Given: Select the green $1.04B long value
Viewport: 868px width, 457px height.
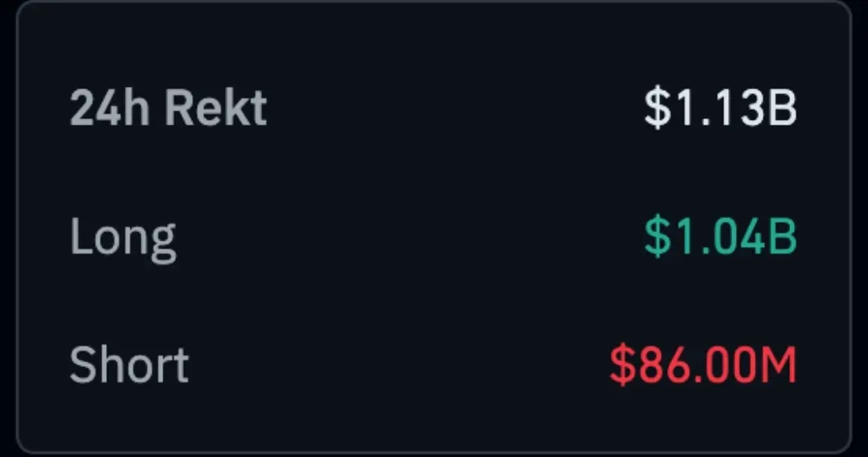Looking at the screenshot, I should tap(720, 237).
